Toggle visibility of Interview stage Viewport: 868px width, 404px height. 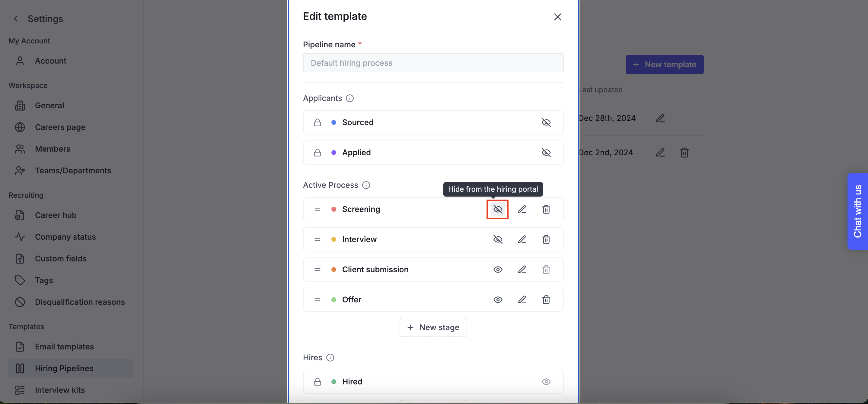coord(498,239)
